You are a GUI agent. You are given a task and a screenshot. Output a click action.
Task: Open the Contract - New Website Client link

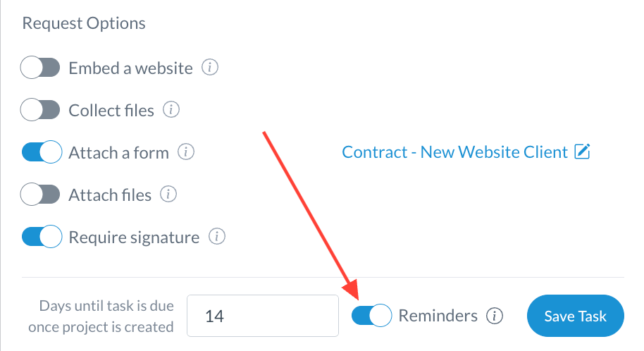click(x=454, y=152)
